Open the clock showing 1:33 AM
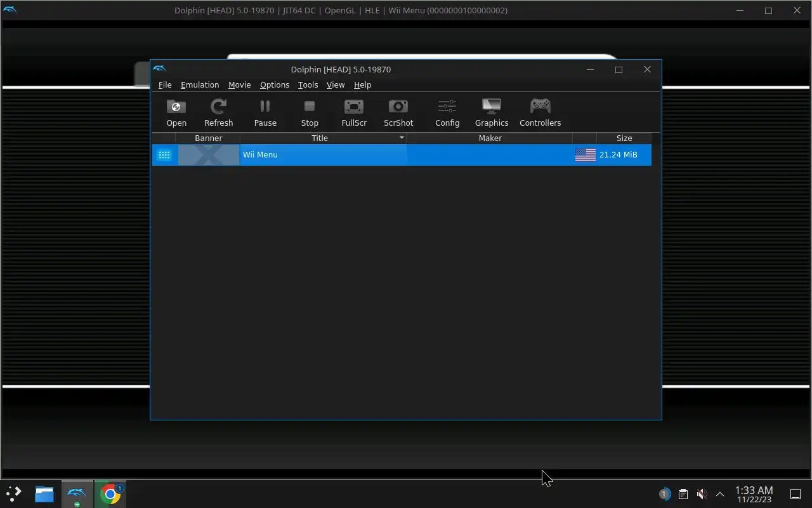The height and width of the screenshot is (508, 812). click(x=754, y=494)
